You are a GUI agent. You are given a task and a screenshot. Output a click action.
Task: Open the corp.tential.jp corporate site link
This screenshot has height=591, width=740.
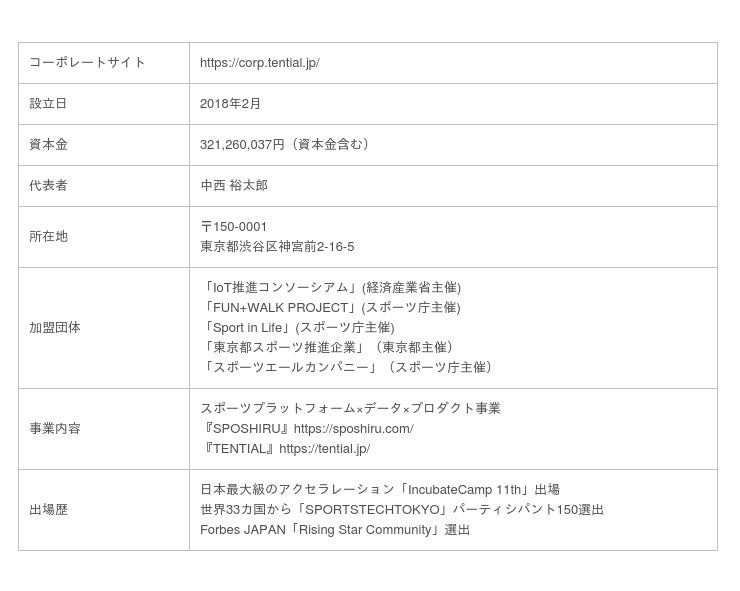(x=259, y=63)
